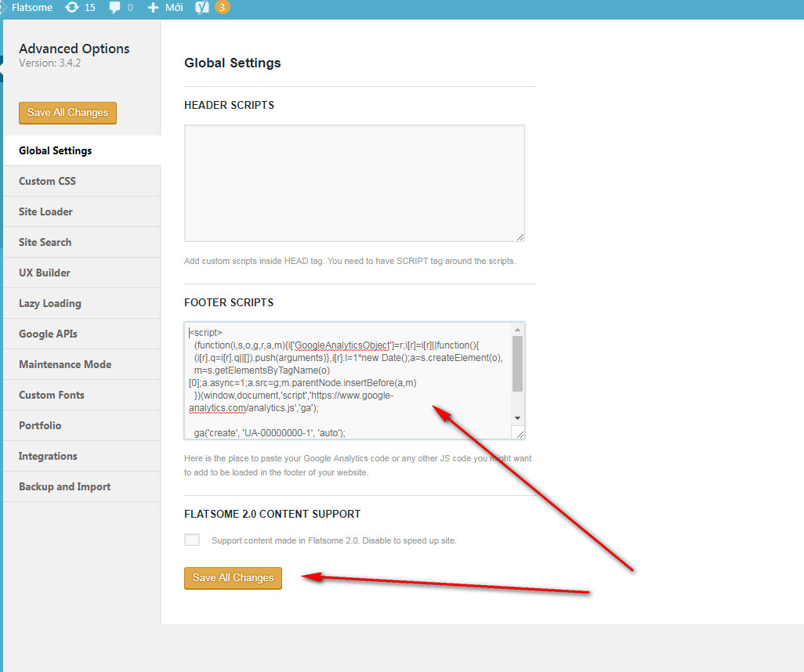Click the top Save All Changes button
804x672 pixels.
click(67, 113)
